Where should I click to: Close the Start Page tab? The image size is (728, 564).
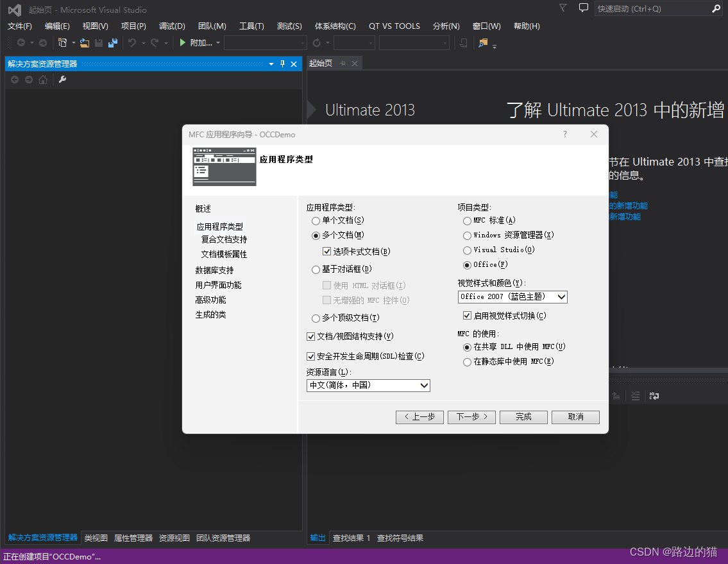tap(355, 63)
